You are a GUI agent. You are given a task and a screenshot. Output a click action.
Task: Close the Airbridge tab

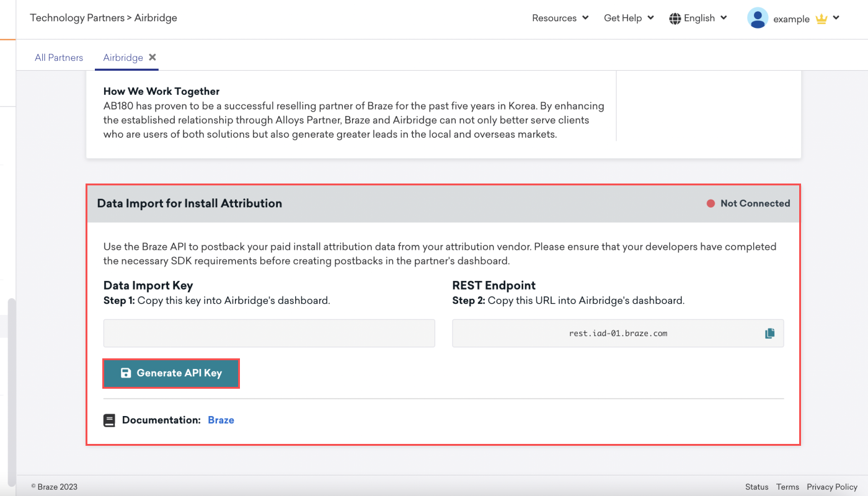153,57
